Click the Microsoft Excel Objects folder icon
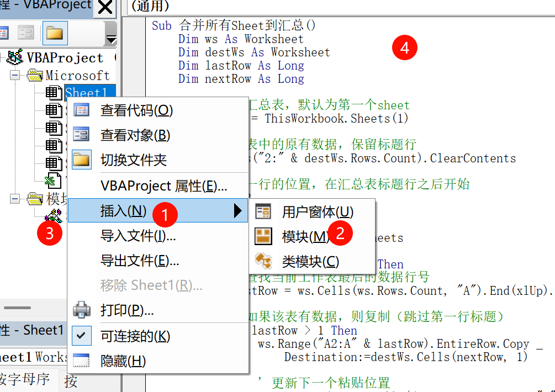The height and width of the screenshot is (392, 555). [x=35, y=75]
